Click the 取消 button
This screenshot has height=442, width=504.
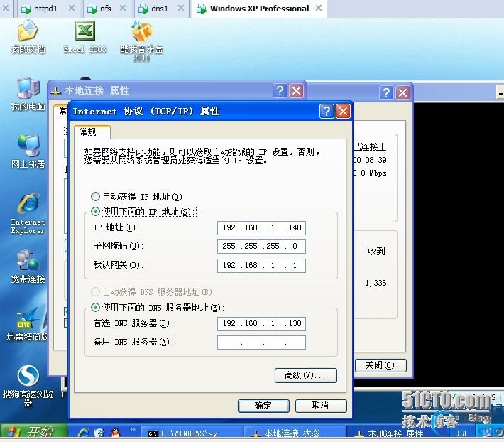(321, 406)
